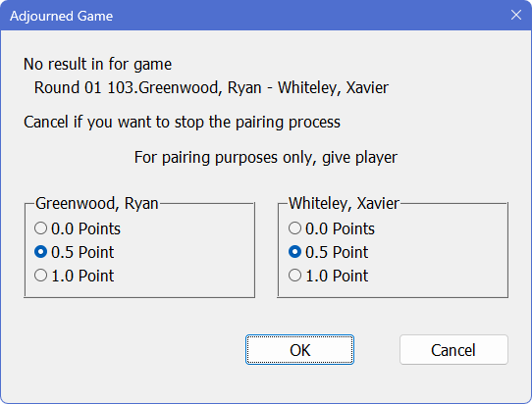Close the Adjourned Game dialog with X
Image resolution: width=532 pixels, height=404 pixels.
click(x=516, y=15)
